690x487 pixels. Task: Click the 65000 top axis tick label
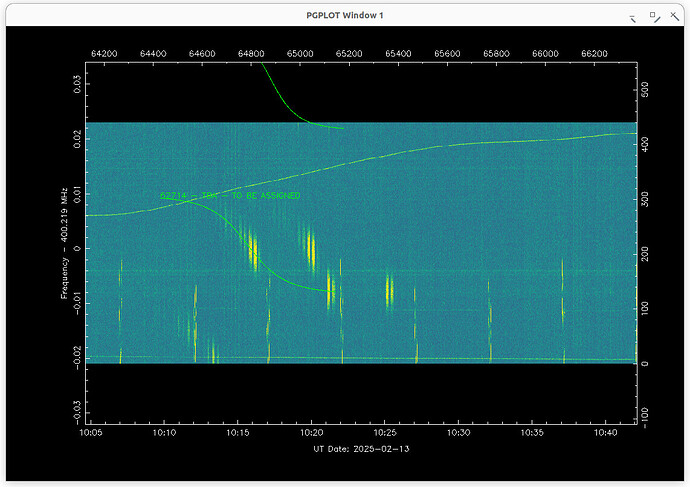tap(300, 52)
